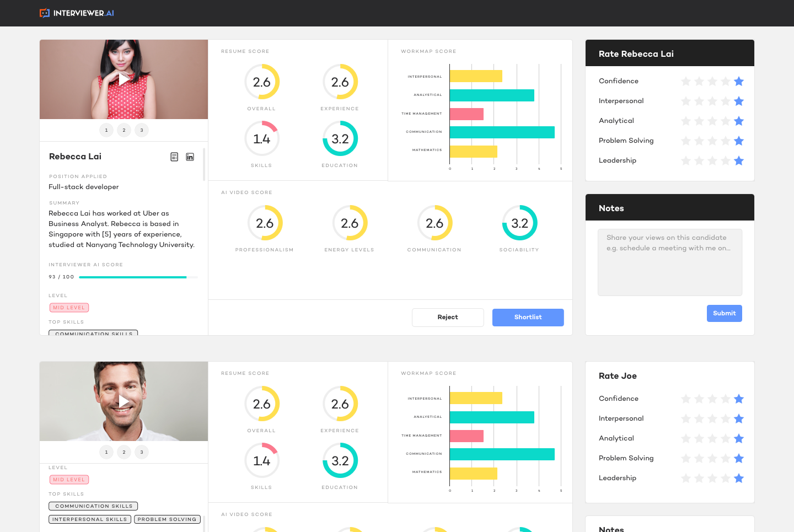The image size is (794, 532).
Task: Select video 1 under Joe's video
Action: (x=106, y=452)
